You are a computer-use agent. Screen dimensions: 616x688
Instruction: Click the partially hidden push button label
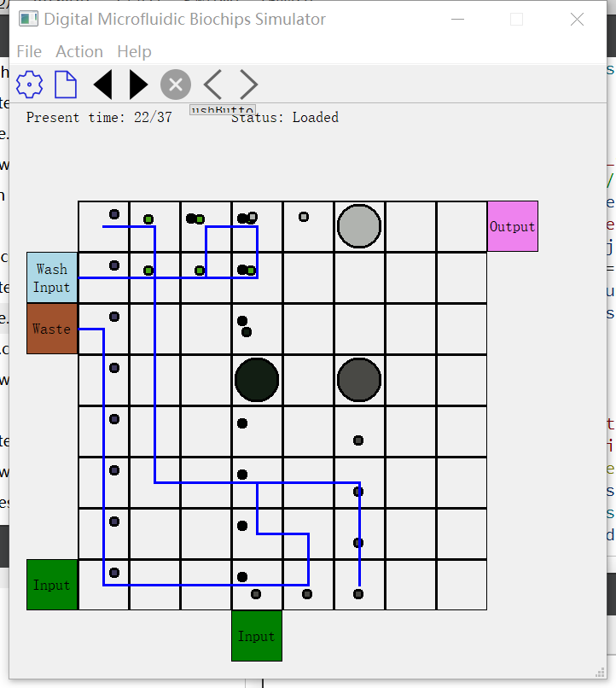223,109
